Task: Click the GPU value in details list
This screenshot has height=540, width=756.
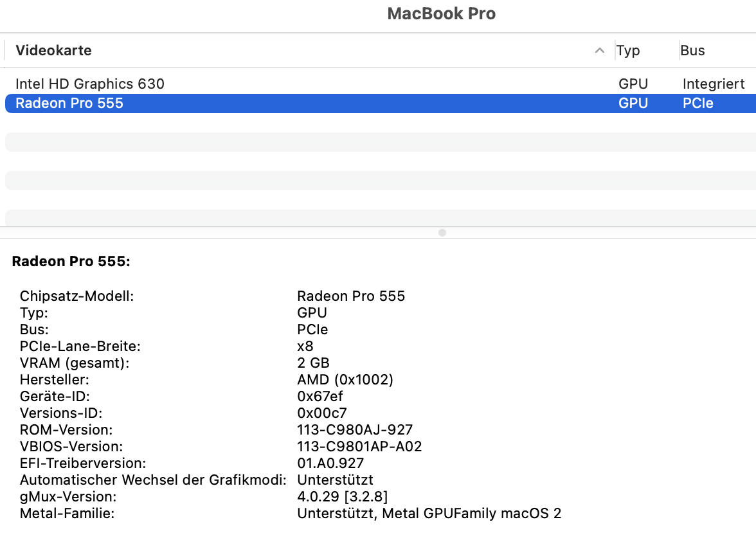Action: click(x=312, y=313)
